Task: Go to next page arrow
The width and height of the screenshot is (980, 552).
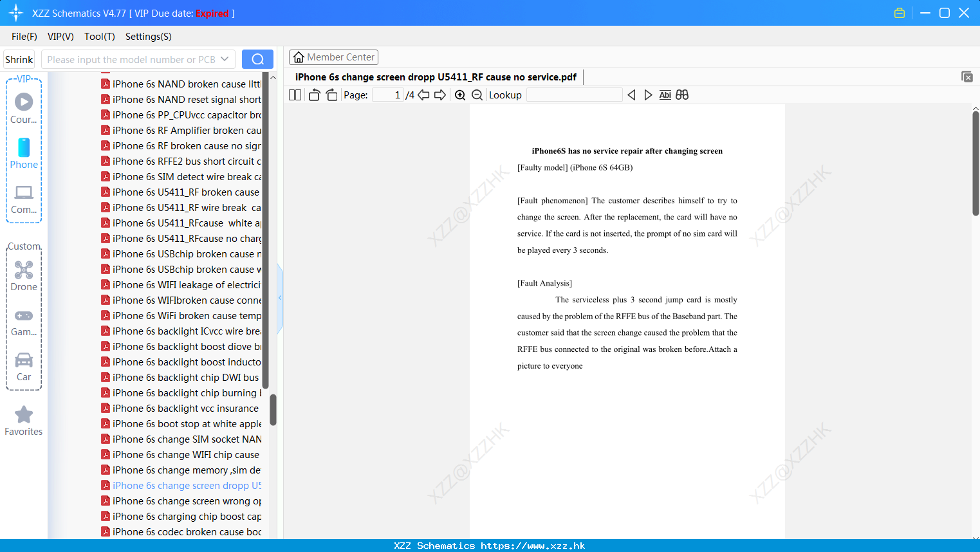Action: 440,95
